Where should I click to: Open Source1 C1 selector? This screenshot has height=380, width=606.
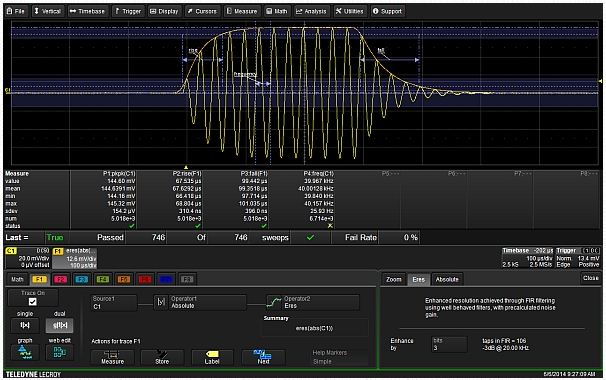[114, 303]
